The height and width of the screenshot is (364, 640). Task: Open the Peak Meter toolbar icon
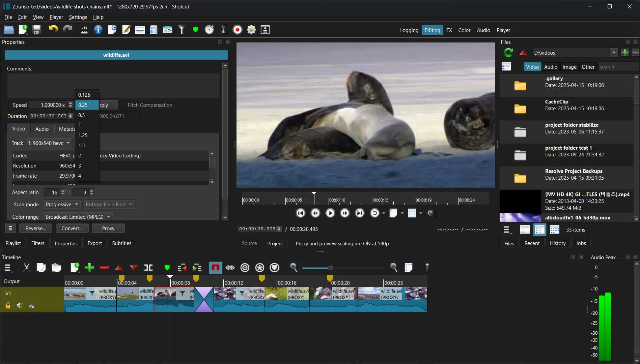tap(84, 30)
